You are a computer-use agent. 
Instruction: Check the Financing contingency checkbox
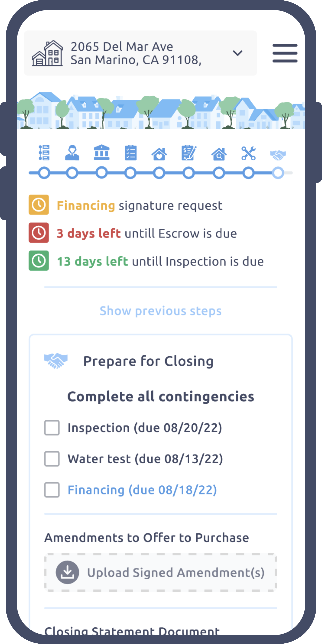(52, 490)
